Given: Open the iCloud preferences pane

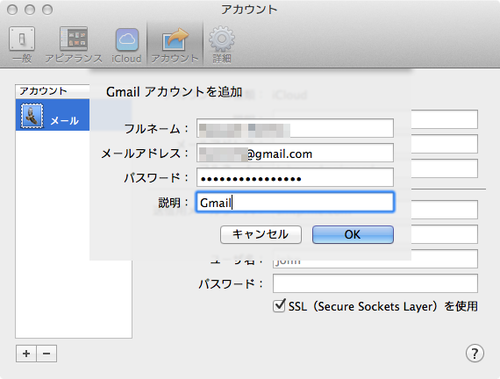Looking at the screenshot, I should [x=127, y=45].
